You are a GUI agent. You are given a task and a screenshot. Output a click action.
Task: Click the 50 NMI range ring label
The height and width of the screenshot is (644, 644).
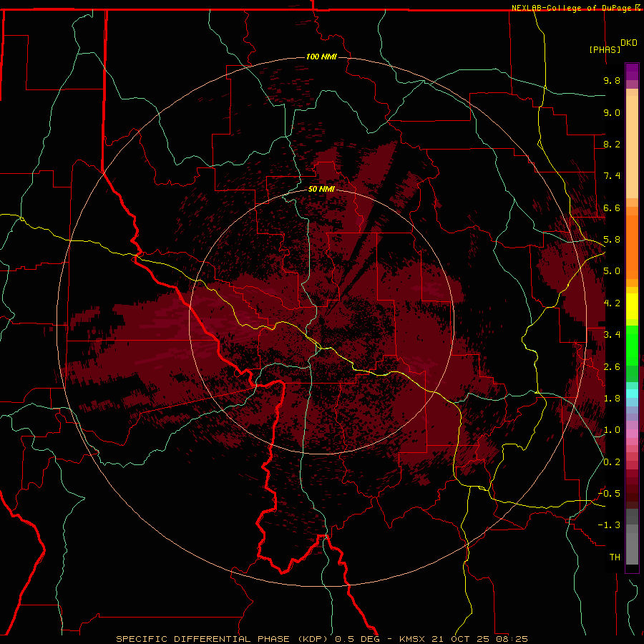click(321, 190)
